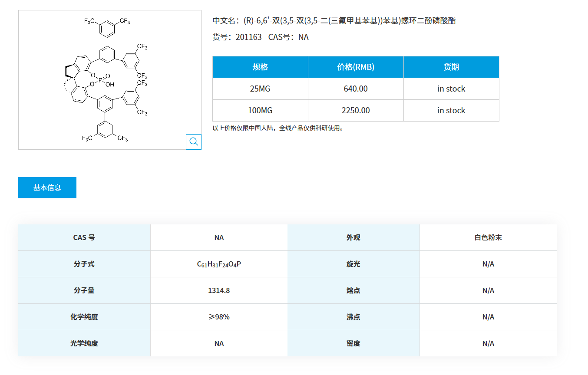The width and height of the screenshot is (588, 375).
Task: Click the 2250.00 price cell
Action: click(355, 110)
